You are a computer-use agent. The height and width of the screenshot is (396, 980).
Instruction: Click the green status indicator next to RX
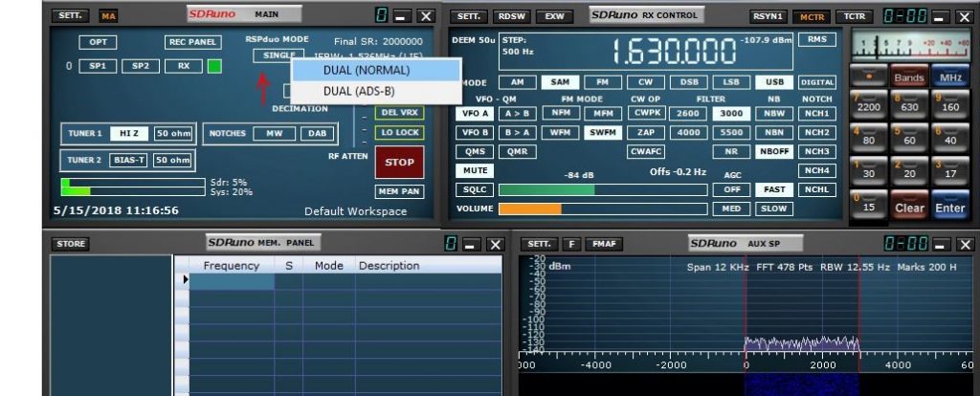(214, 66)
